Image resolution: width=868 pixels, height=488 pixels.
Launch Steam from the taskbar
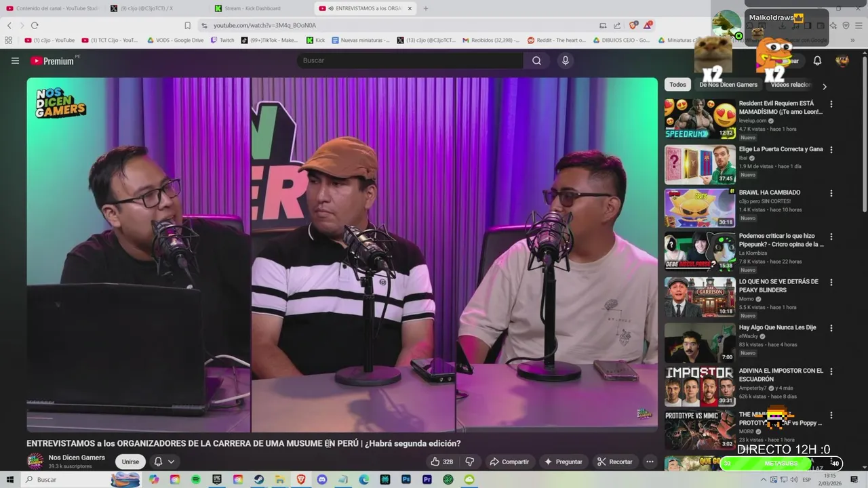[x=259, y=480]
